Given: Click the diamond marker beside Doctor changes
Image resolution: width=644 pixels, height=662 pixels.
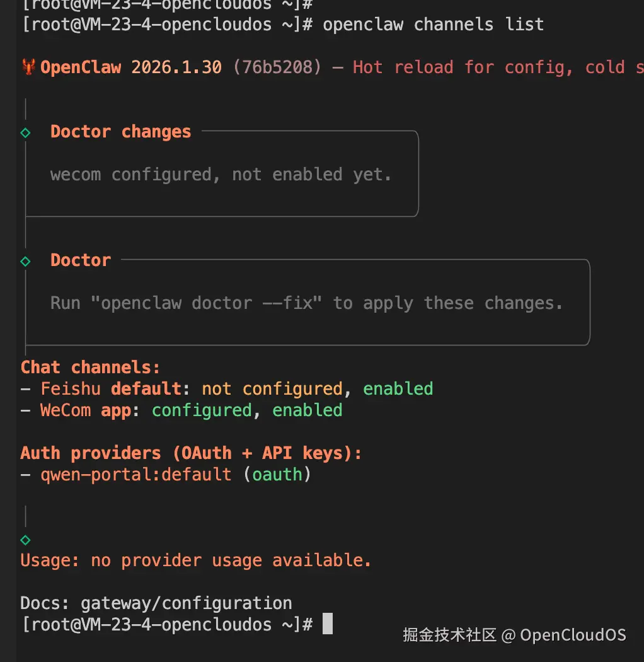Looking at the screenshot, I should pos(26,132).
